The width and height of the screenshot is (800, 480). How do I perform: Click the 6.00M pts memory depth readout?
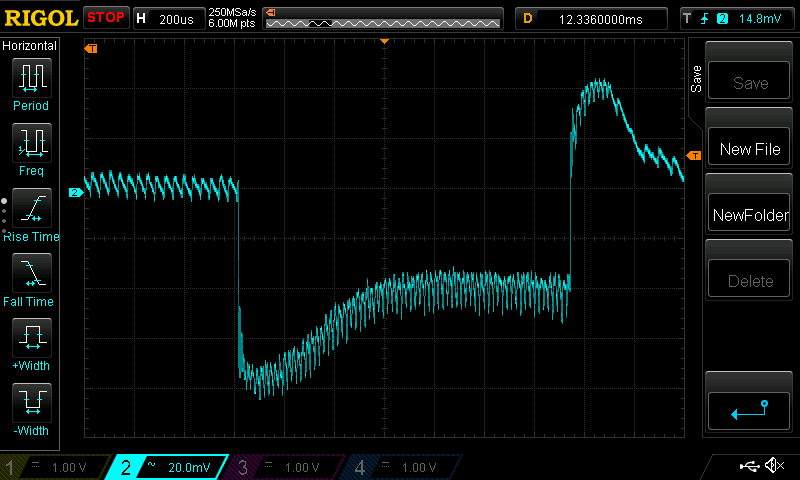(232, 23)
